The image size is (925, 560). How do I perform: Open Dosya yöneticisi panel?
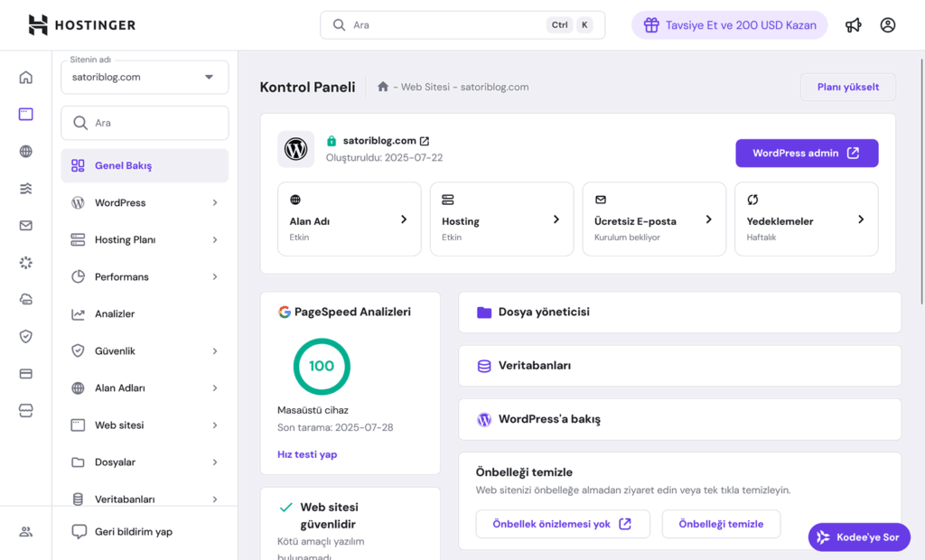[679, 313]
